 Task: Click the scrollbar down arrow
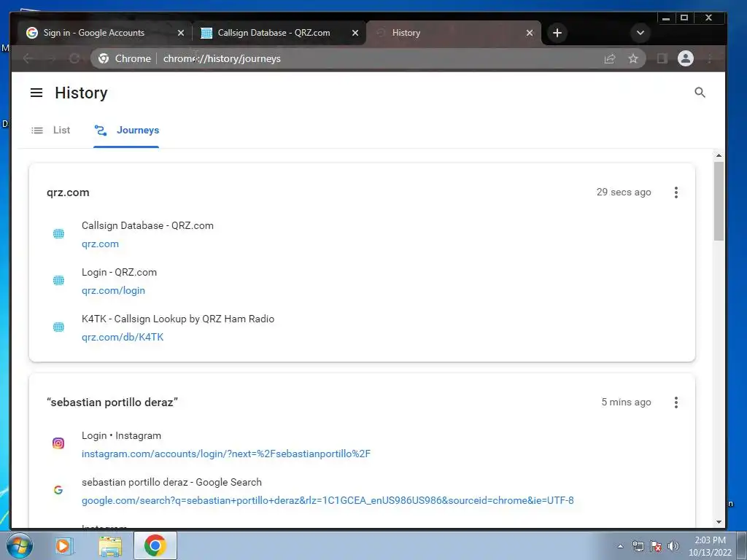(719, 522)
